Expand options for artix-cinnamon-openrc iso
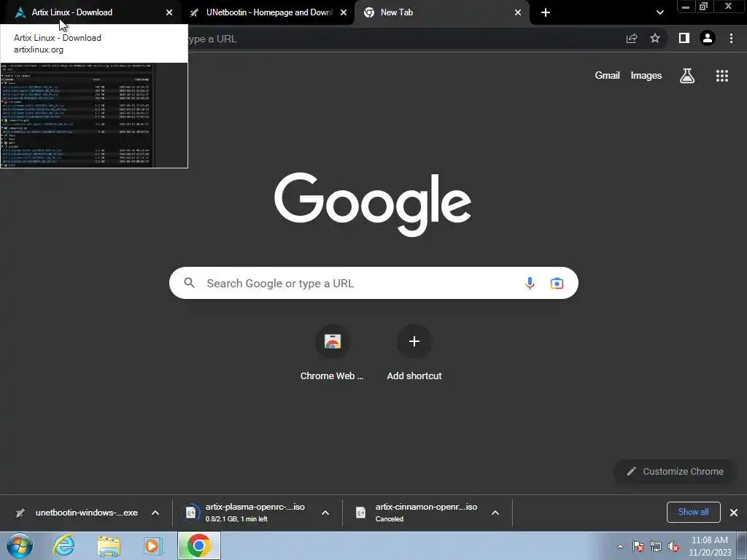The image size is (747, 560). 495,513
